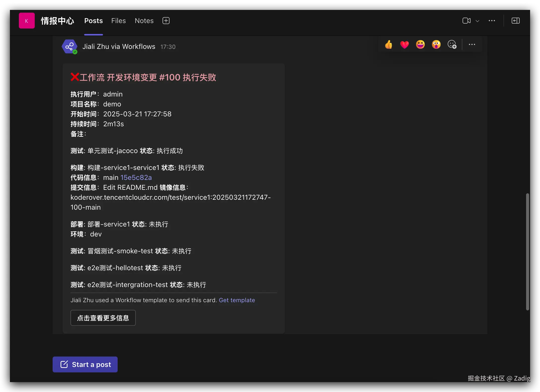Toggle the laughing emoji reaction
The width and height of the screenshot is (540, 392).
420,45
